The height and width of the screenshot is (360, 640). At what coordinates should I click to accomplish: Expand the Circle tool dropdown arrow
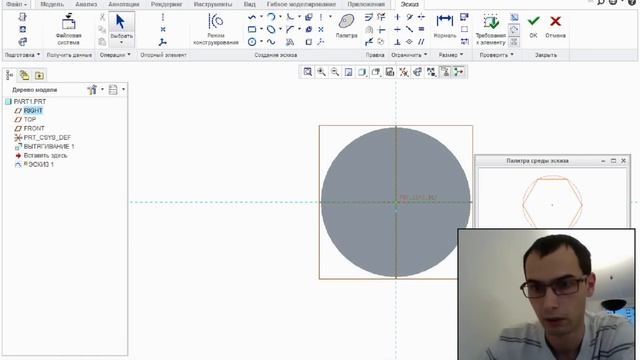(x=261, y=42)
